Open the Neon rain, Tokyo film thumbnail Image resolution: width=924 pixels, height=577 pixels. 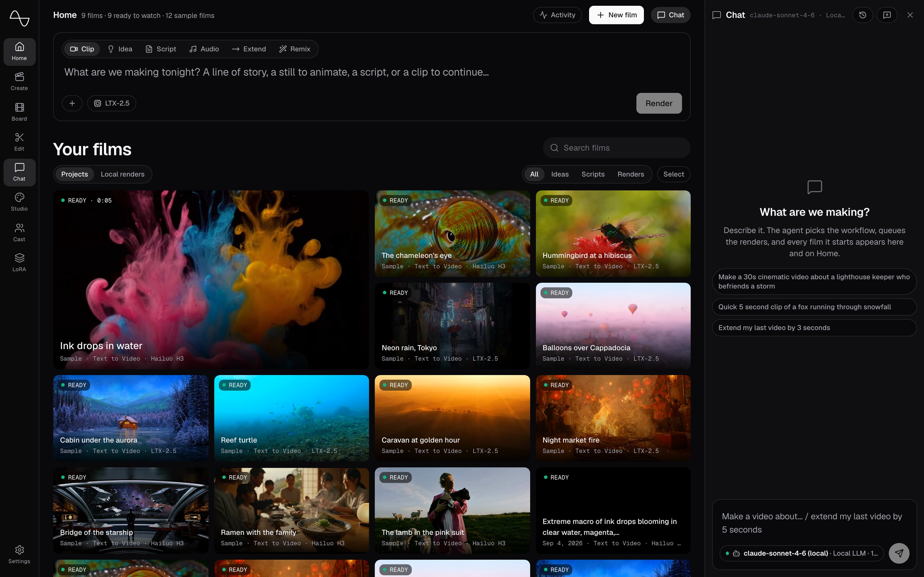[x=452, y=326]
